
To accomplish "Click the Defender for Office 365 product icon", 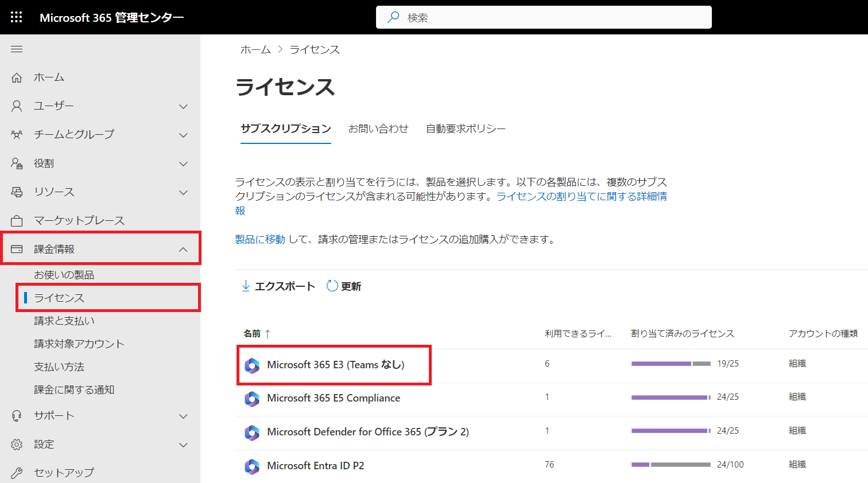I will 252,433.
